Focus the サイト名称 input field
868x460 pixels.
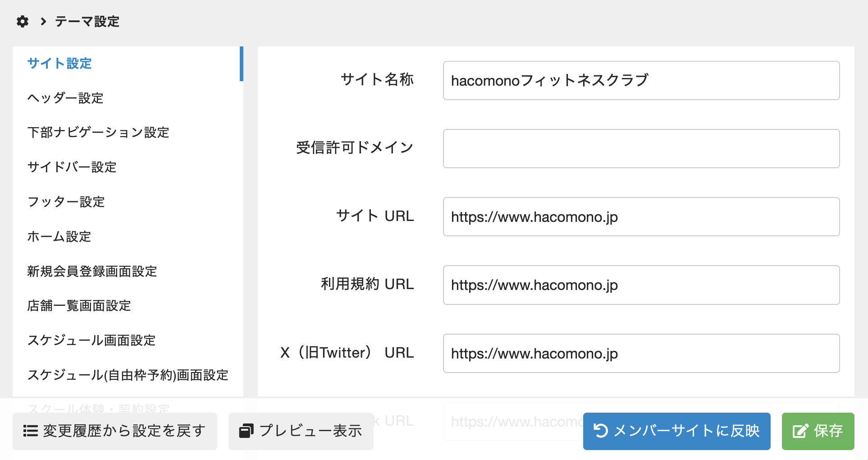[641, 81]
